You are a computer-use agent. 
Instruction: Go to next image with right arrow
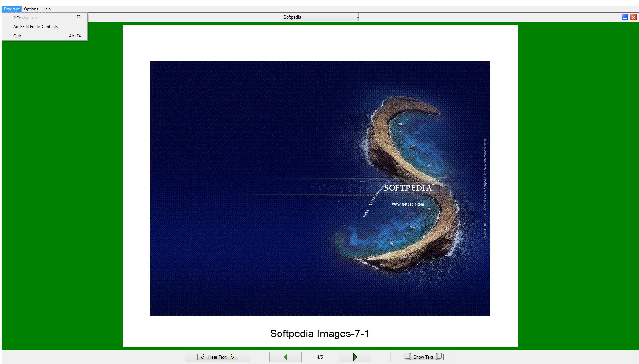click(x=355, y=357)
